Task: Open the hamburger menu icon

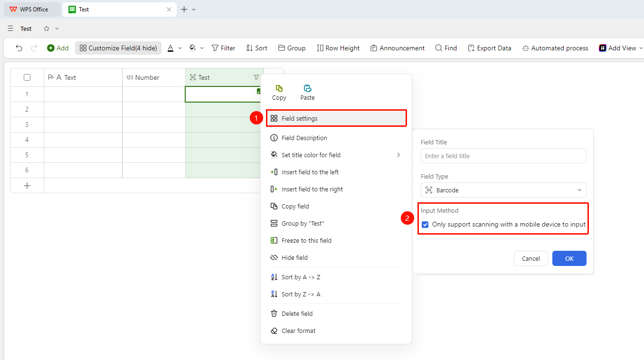Action: coord(10,28)
